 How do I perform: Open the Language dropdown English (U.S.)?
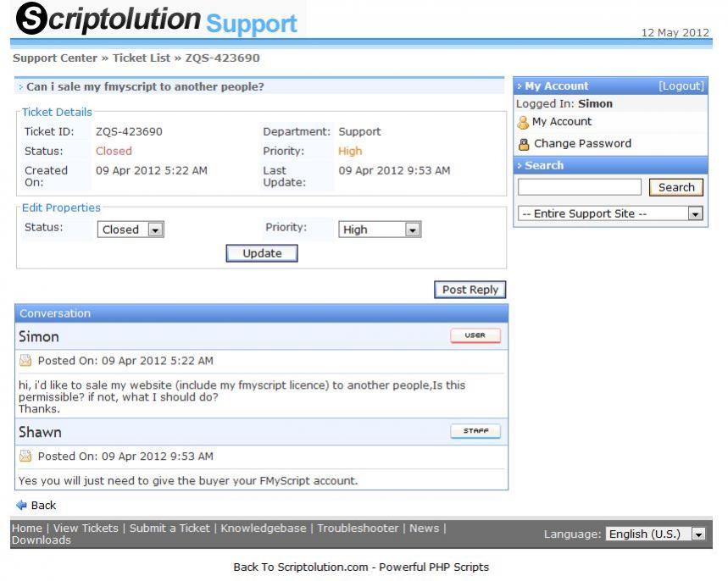tap(655, 534)
